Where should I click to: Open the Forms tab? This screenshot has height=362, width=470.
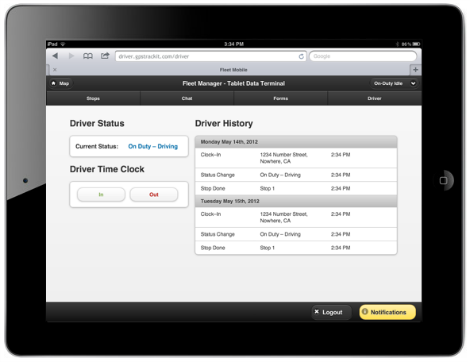click(281, 98)
